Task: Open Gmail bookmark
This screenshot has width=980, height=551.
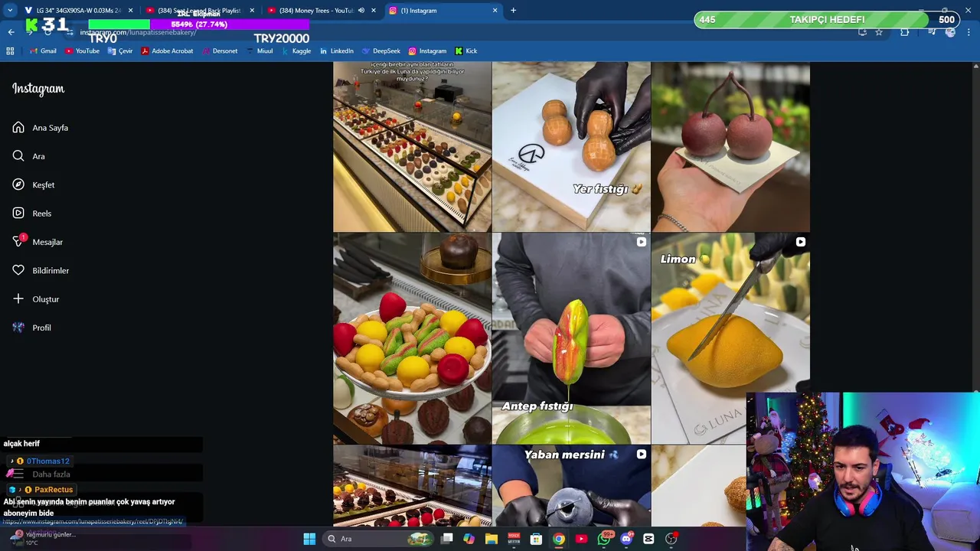Action: (x=43, y=51)
